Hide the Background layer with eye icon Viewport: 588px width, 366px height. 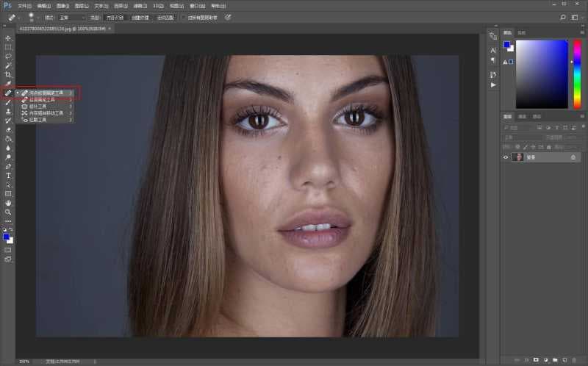pos(506,157)
